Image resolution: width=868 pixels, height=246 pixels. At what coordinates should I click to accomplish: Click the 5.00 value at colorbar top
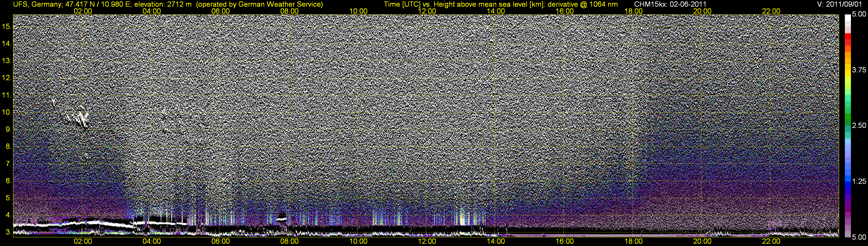tap(859, 14)
